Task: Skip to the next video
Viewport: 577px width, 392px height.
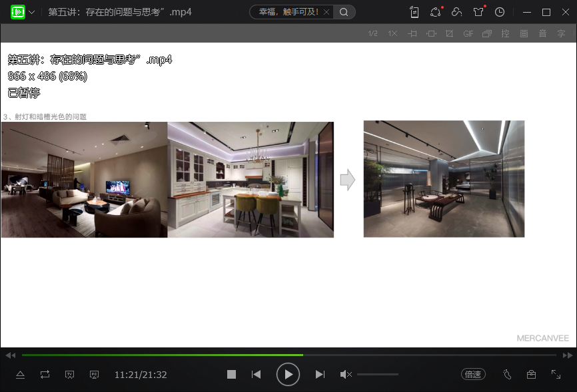Action: (x=320, y=374)
